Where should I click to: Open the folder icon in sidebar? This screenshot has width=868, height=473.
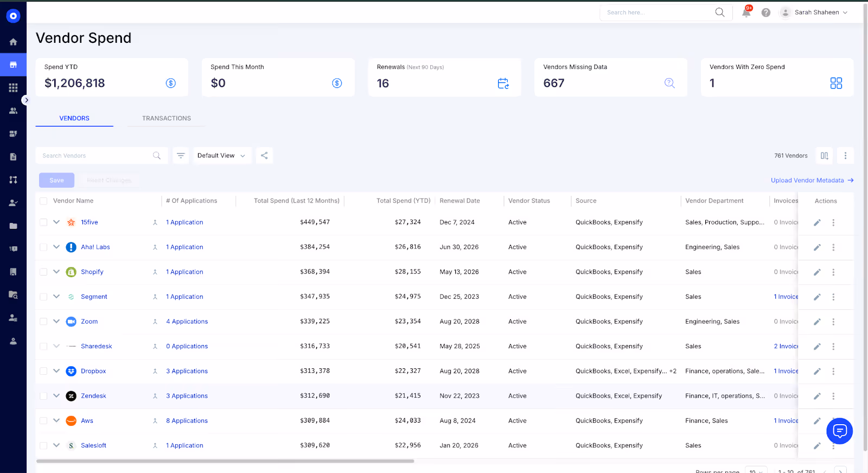coord(13,226)
